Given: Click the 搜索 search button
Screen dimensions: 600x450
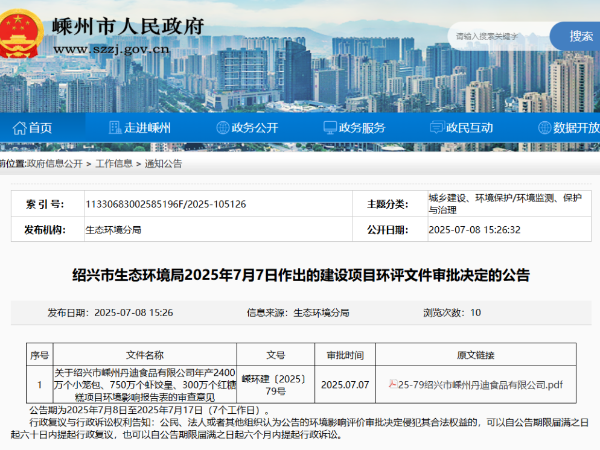Looking at the screenshot, I should (581, 36).
